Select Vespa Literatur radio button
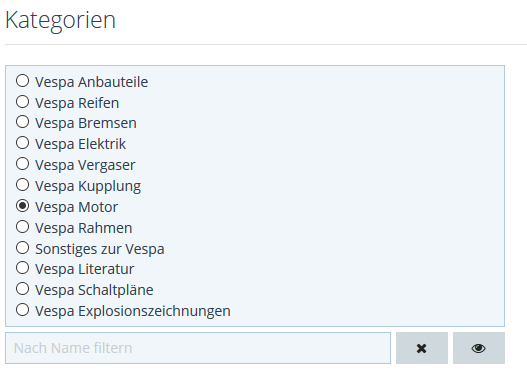527x378 pixels. click(23, 268)
